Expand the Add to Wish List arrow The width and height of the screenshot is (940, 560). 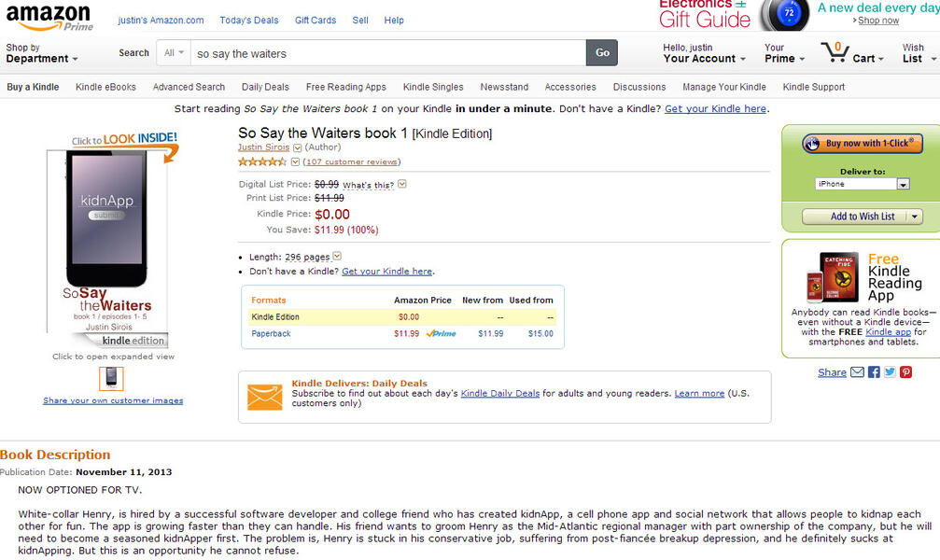[x=915, y=217]
